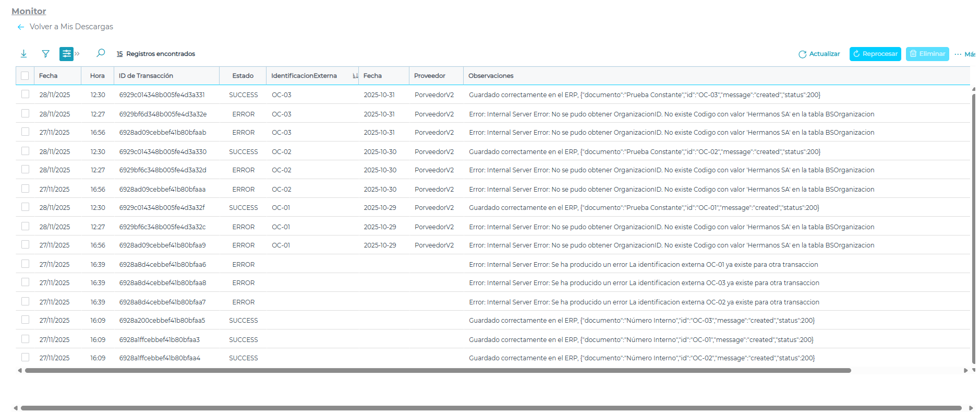Toggle the select-all checkbox in table header
980x412 pixels.
(25, 76)
